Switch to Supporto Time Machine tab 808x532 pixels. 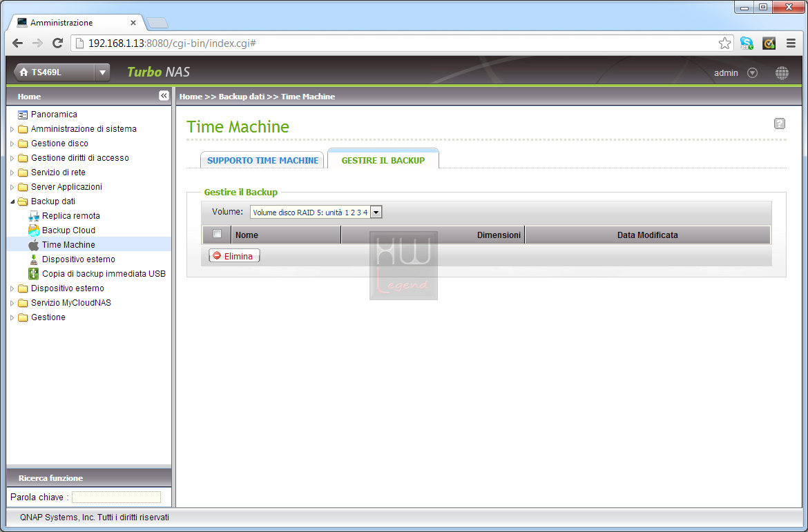pyautogui.click(x=262, y=160)
